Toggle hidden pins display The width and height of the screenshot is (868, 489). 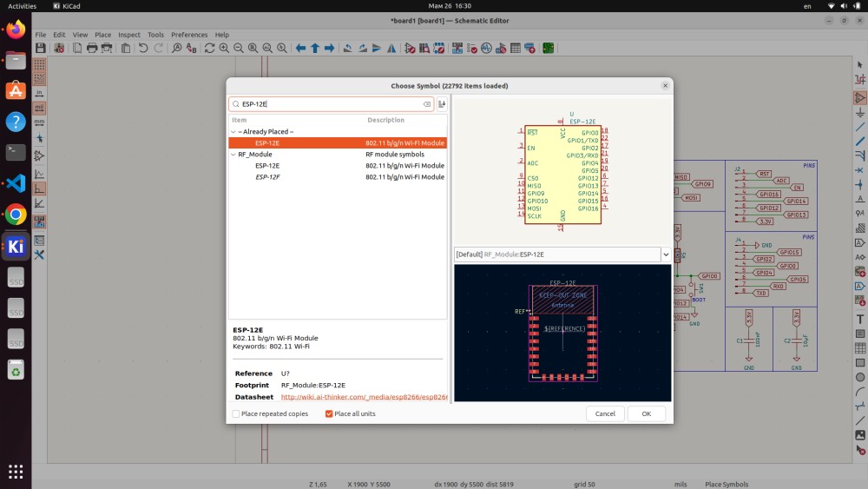39,155
